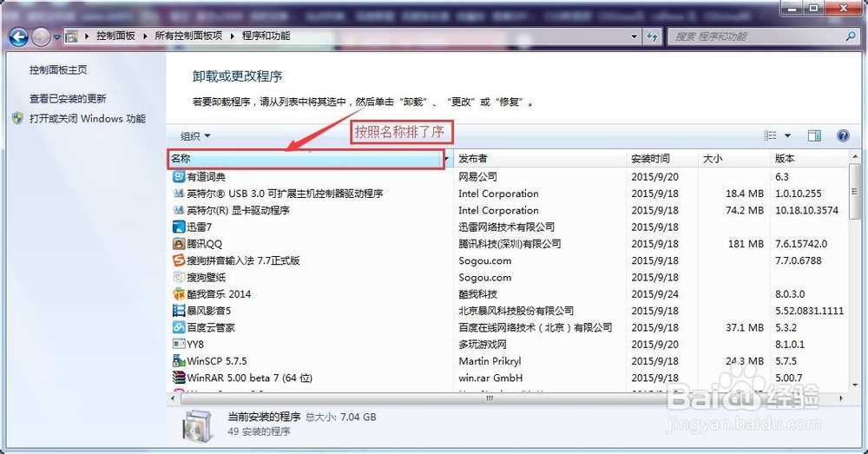Click the installed programs details pane icon
The height and width of the screenshot is (454, 868).
pos(197,427)
